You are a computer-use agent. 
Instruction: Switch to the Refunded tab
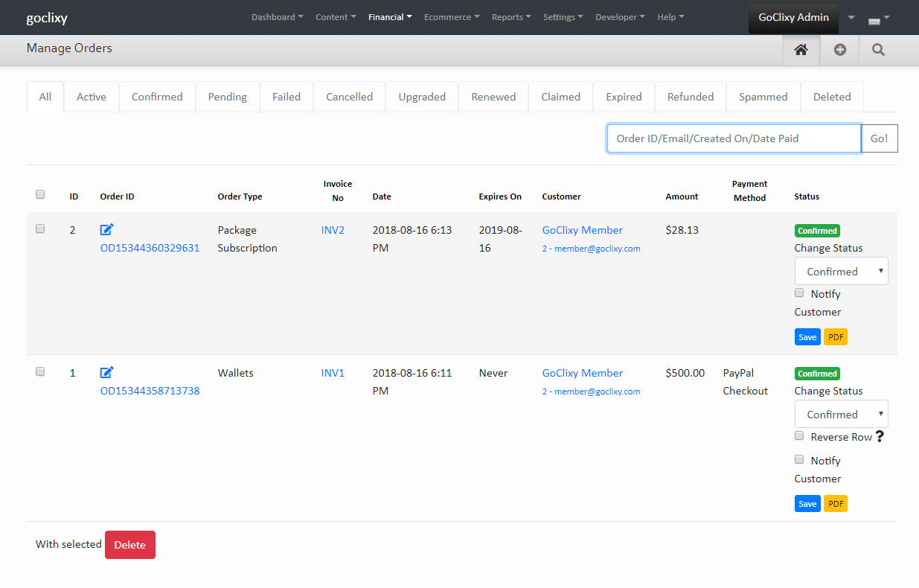click(x=691, y=97)
